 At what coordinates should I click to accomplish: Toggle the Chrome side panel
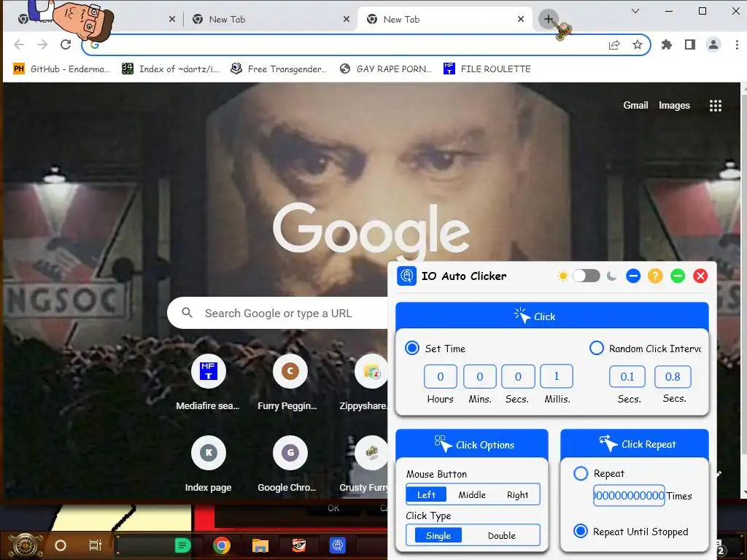click(690, 44)
